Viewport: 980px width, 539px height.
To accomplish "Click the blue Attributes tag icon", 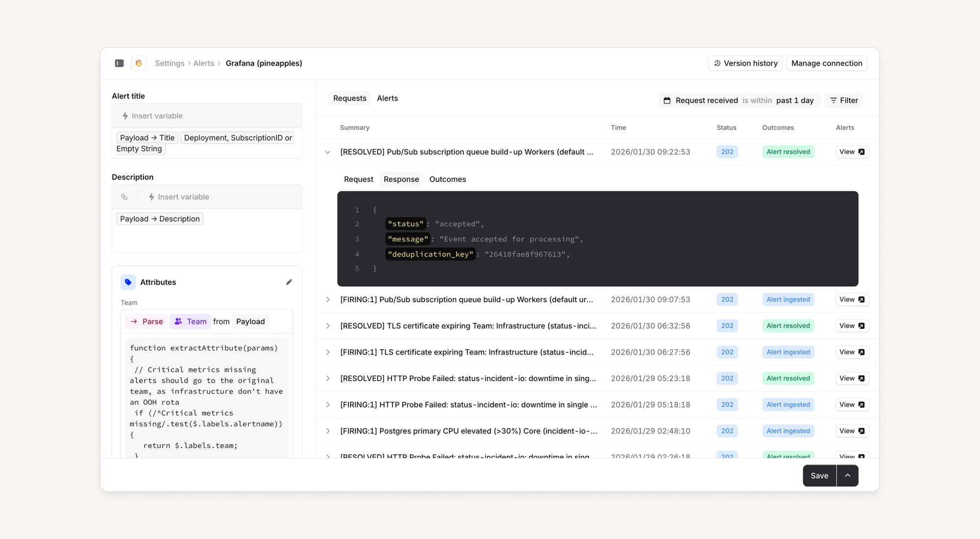I will 128,282.
